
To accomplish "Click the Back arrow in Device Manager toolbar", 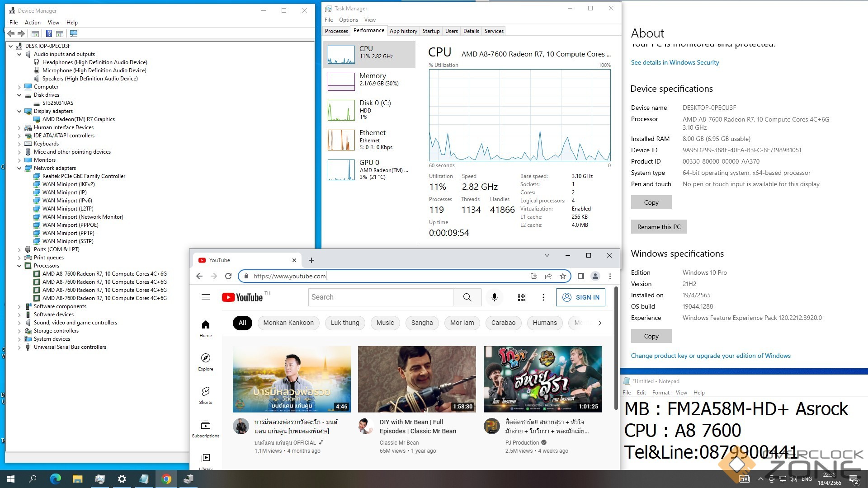I will (x=11, y=33).
